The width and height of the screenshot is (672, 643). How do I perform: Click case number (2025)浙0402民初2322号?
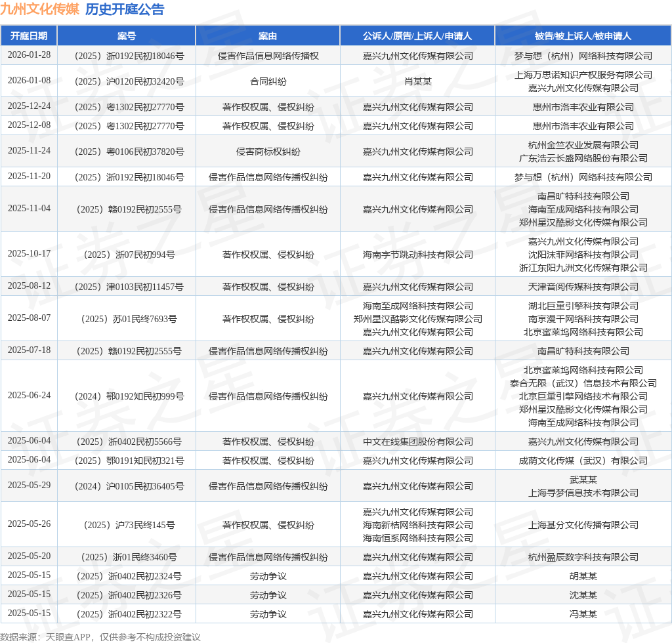pos(129,614)
